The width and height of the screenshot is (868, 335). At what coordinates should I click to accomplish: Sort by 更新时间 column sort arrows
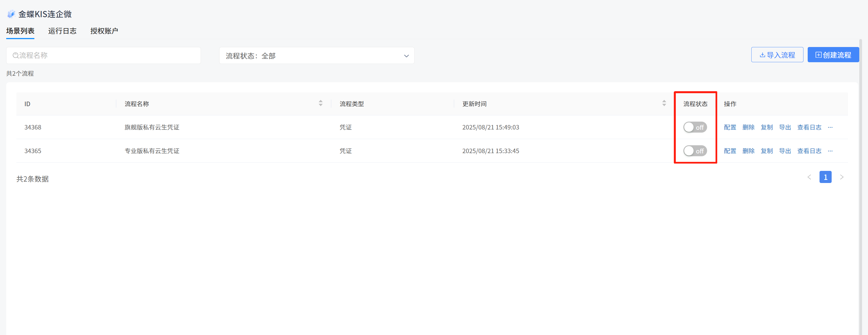[x=664, y=103]
